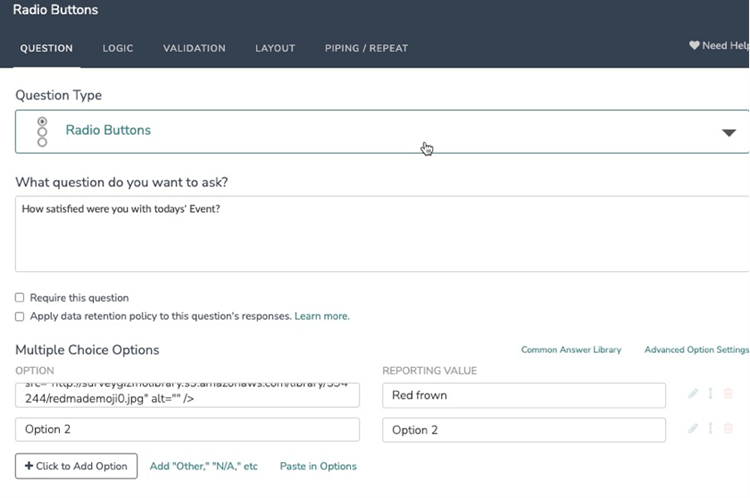Toggle the Apply data retention policy checkbox
This screenshot has width=750, height=498.
tap(20, 316)
